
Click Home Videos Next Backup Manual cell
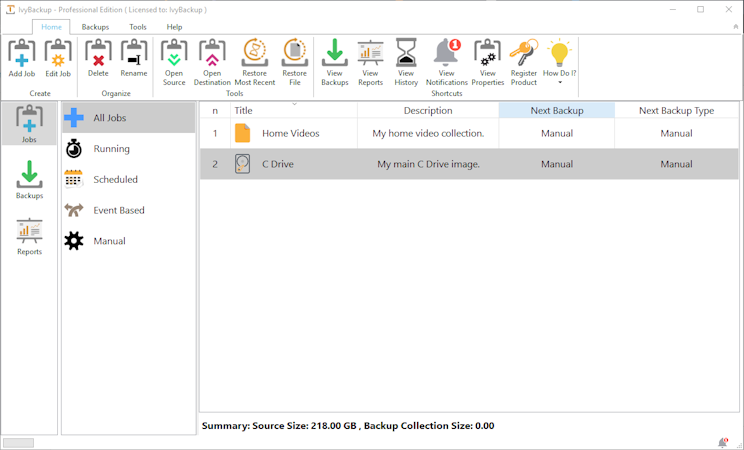pos(557,133)
